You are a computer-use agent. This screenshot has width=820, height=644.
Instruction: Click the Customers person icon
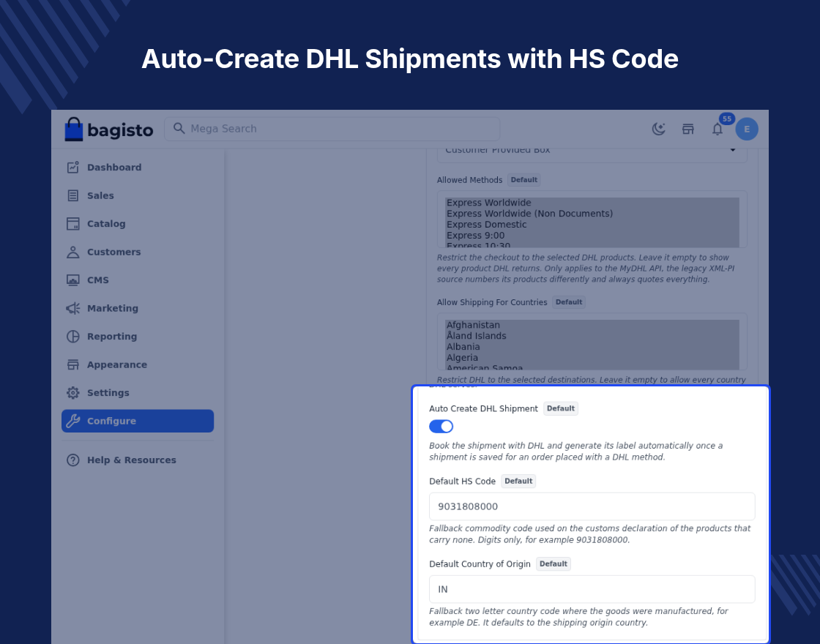[72, 252]
